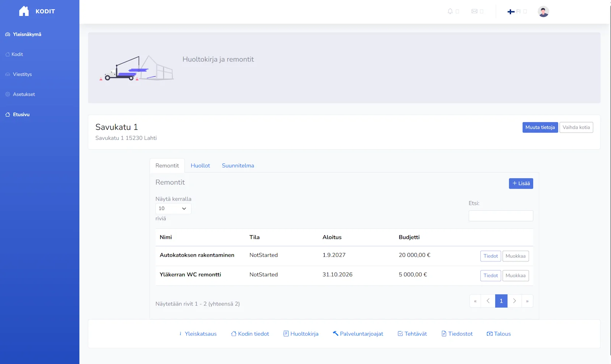Screen dimensions: 611x364
Task: Click Muokkaa for Autokatoksen rakentaminen
Action: 516,256
